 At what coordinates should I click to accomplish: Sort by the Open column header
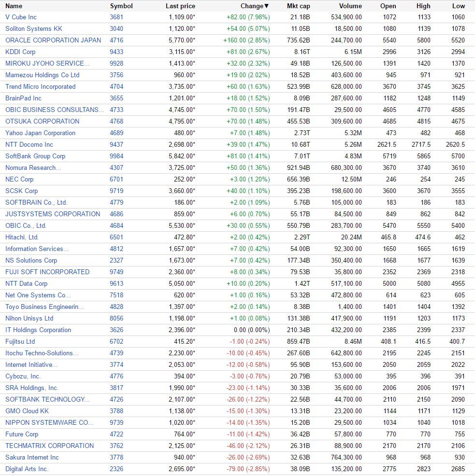coord(388,6)
